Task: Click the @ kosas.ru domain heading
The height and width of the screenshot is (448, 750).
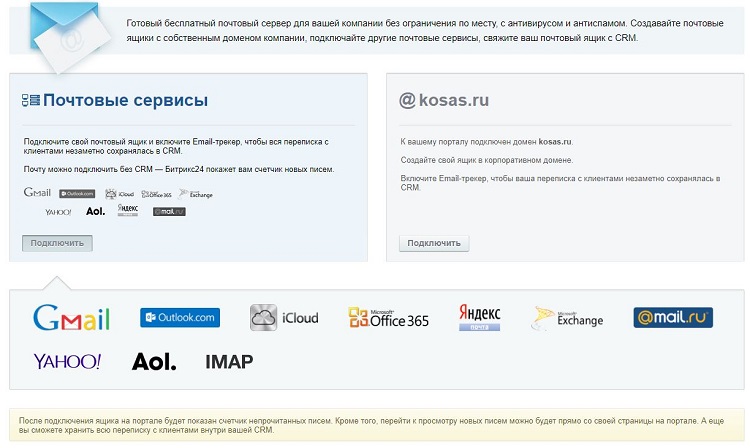Action: click(444, 100)
